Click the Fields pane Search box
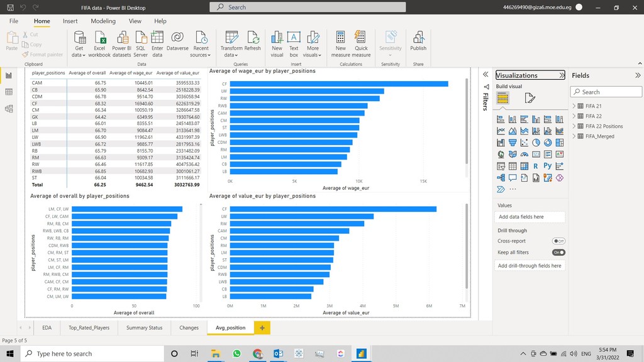 click(606, 92)
